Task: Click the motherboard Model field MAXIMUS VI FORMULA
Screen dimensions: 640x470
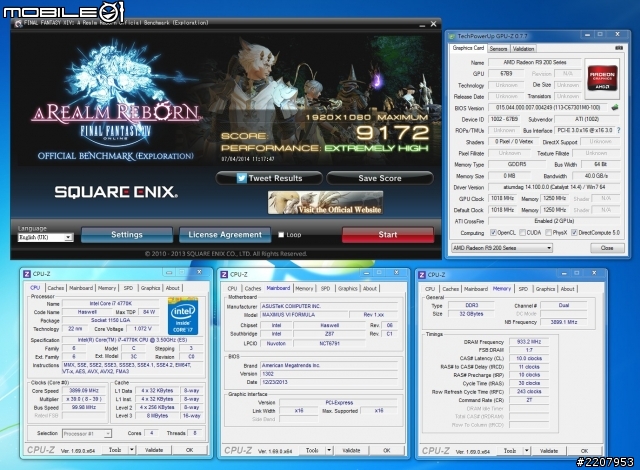Action: click(x=305, y=315)
